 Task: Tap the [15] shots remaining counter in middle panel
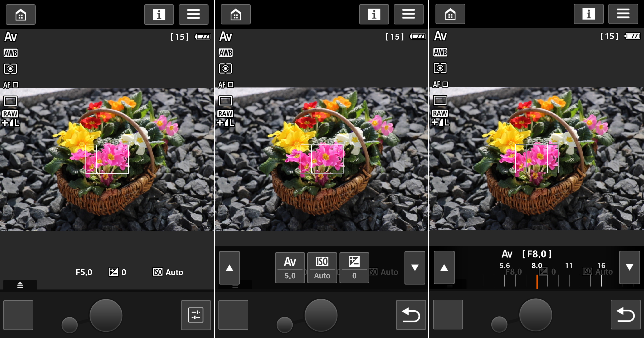pos(395,37)
